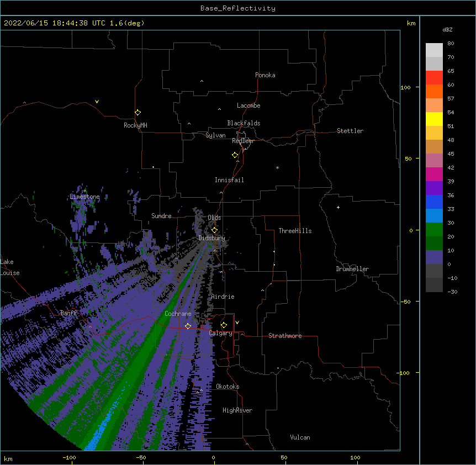This screenshot has width=476, height=465.
Task: Pick the light blue swatch above green
Action: (x=434, y=216)
